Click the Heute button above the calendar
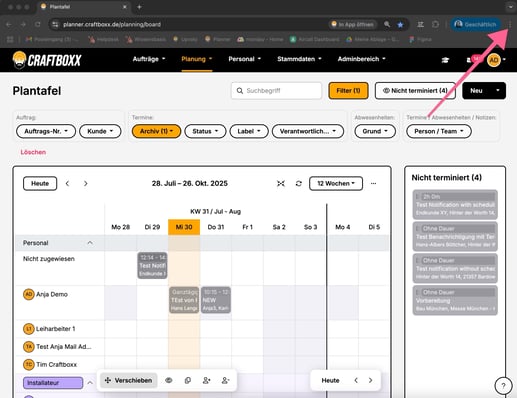 pos(40,184)
